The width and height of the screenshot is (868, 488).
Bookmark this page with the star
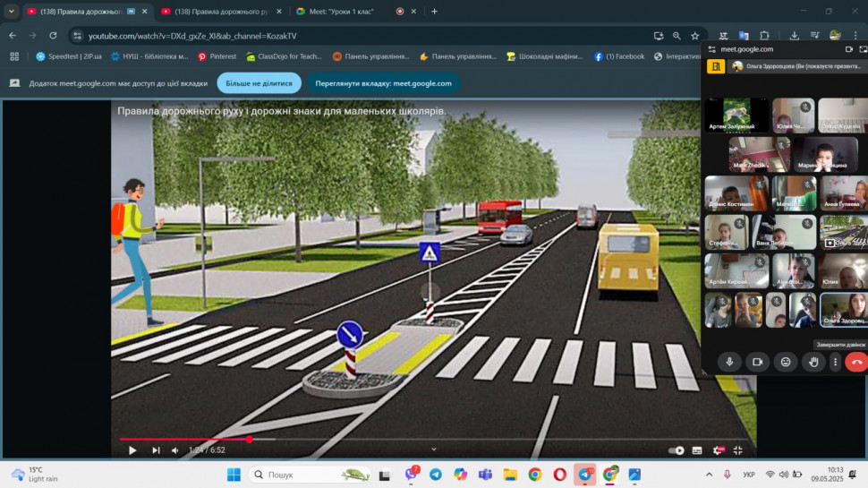(694, 36)
